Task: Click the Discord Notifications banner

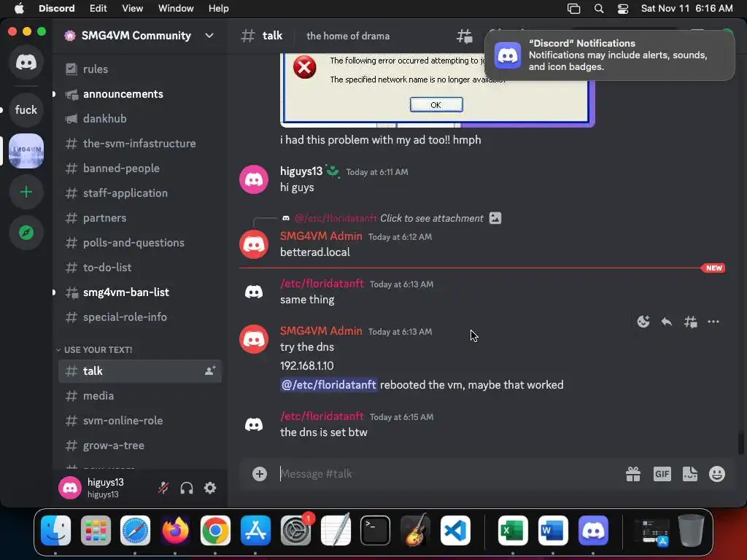Action: point(610,55)
